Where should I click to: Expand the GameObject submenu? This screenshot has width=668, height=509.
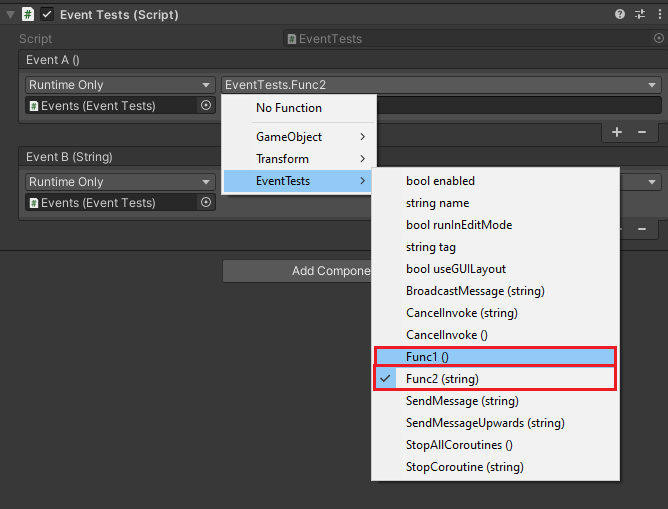pos(299,136)
